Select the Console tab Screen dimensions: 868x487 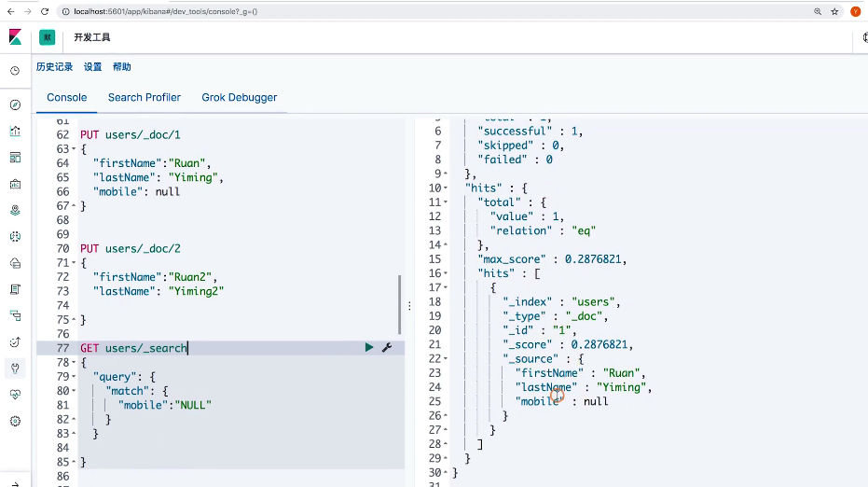coord(67,97)
